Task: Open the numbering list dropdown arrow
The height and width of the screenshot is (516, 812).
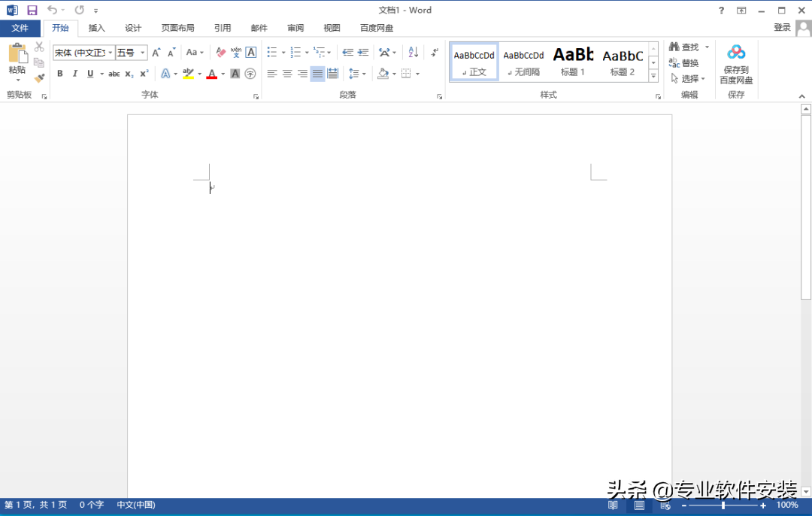Action: 307,53
